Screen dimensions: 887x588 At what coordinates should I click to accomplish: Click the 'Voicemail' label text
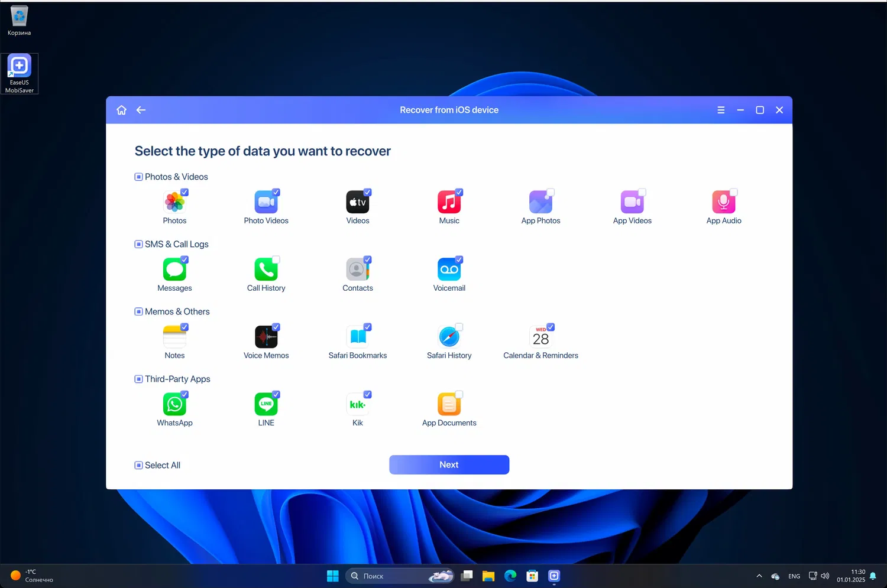click(x=449, y=288)
